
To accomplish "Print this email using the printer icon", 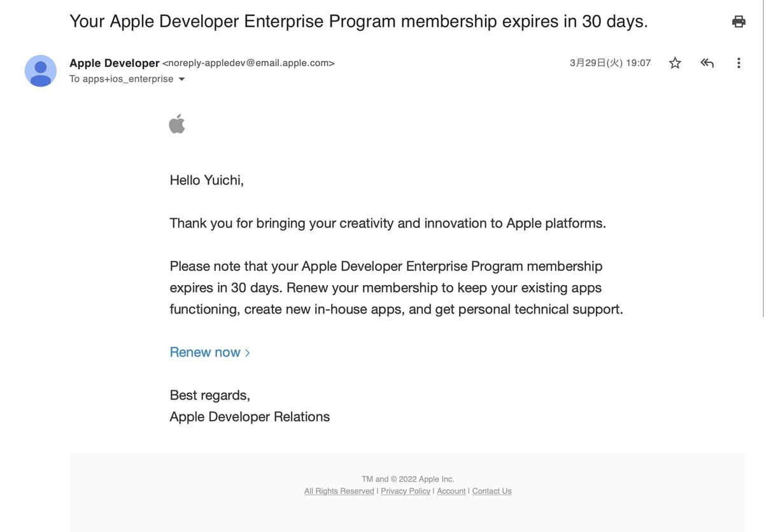I will coord(739,22).
